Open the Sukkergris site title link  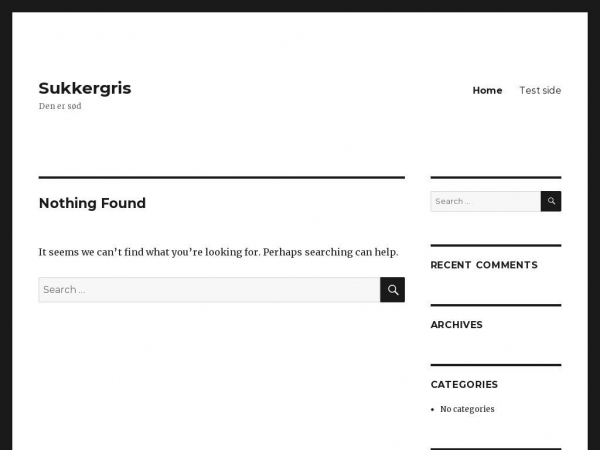coord(85,88)
